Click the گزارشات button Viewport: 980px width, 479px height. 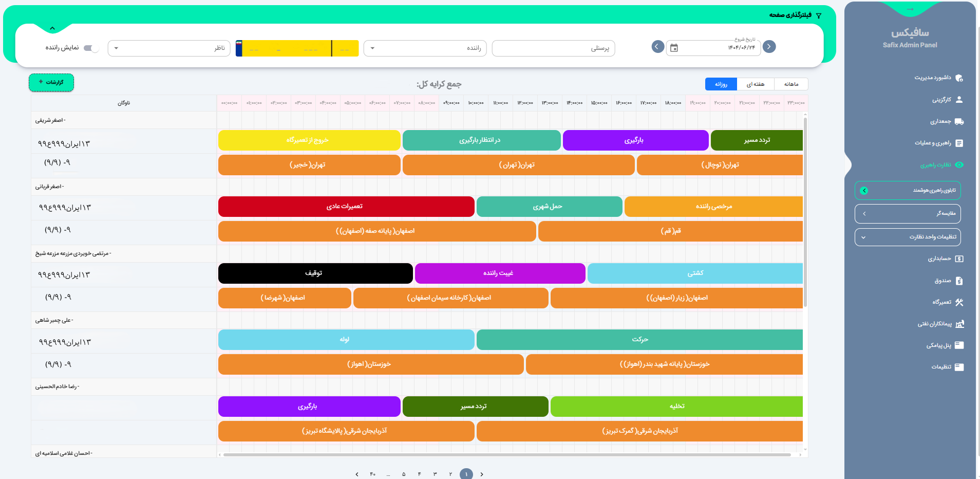pos(51,82)
